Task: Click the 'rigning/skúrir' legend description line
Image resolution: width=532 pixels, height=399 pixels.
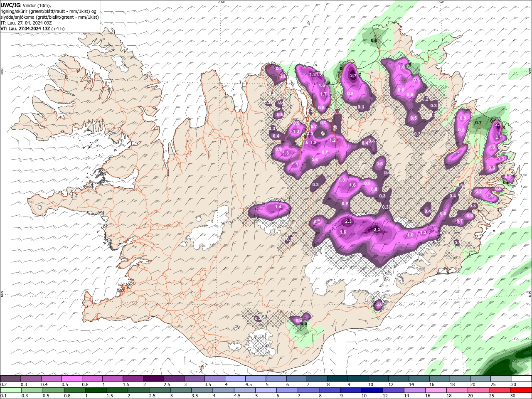Action: (49, 11)
